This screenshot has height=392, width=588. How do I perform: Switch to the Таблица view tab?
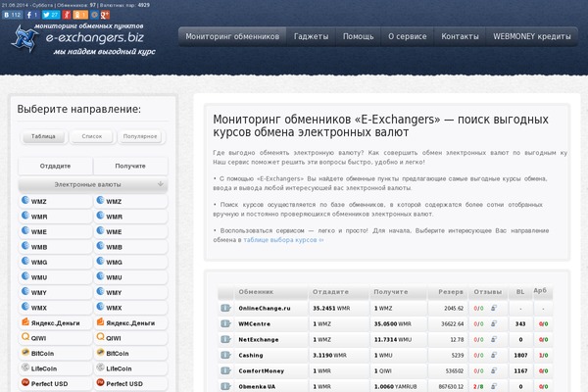coord(43,136)
